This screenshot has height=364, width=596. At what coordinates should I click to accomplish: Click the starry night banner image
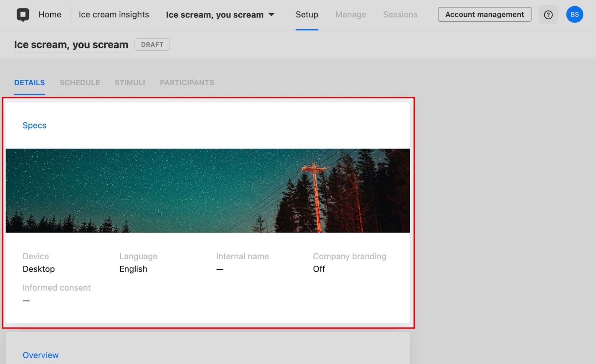[x=207, y=190]
